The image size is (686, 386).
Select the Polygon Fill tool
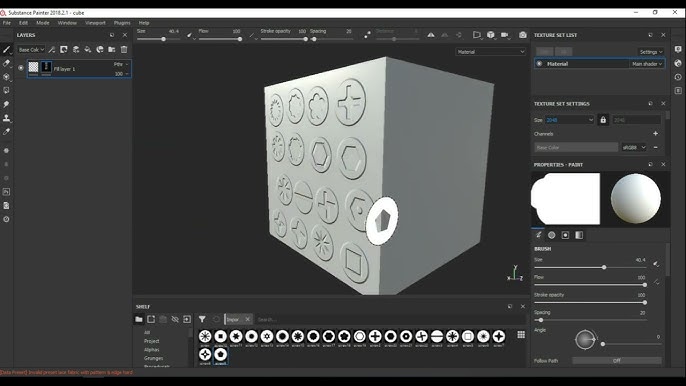[7, 91]
